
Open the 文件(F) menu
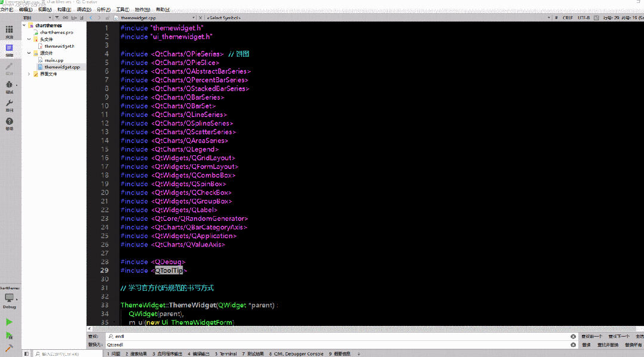7,10
